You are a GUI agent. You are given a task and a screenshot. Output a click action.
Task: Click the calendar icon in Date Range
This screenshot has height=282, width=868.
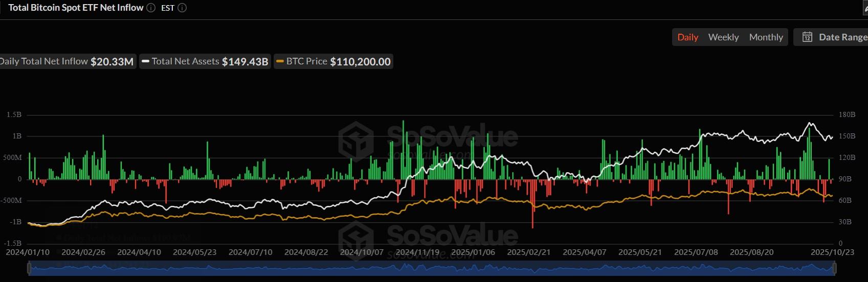[x=807, y=37]
